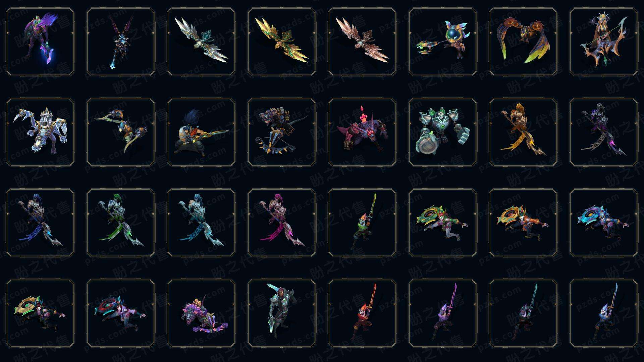Image resolution: width=644 pixels, height=362 pixels.
Task: Click the blonde archer with ornate bow
Action: [604, 42]
